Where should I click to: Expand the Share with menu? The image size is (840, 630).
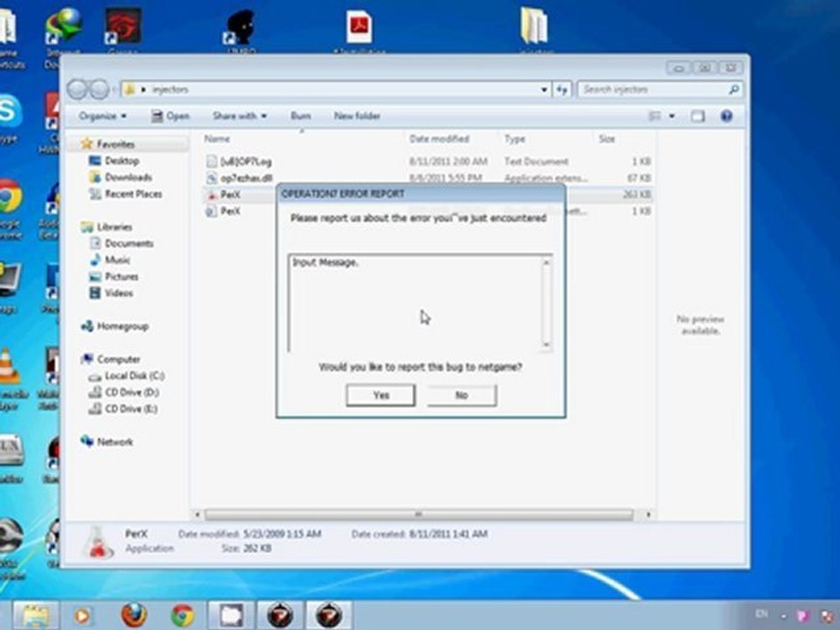(240, 115)
